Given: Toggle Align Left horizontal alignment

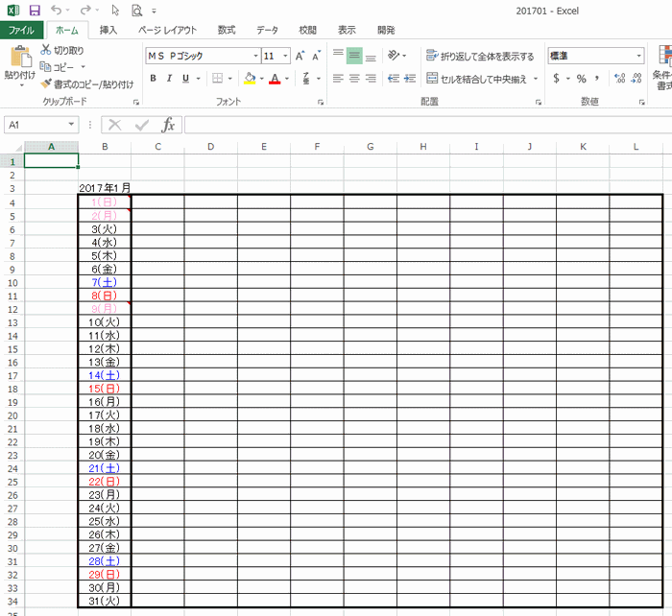Looking at the screenshot, I should 338,78.
